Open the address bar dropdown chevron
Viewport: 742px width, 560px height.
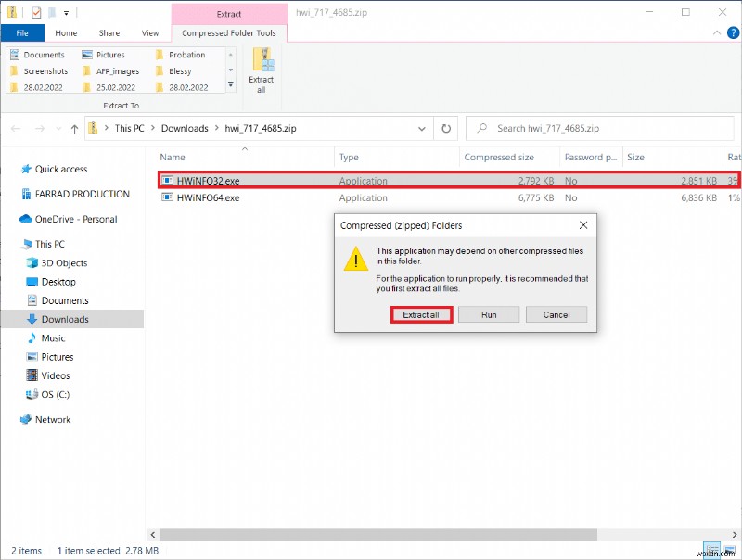coord(422,128)
